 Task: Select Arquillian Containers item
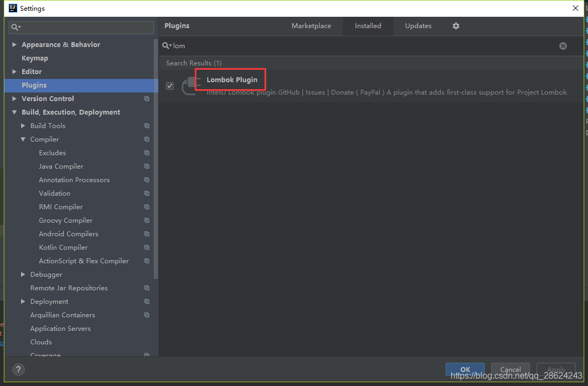pyautogui.click(x=63, y=315)
